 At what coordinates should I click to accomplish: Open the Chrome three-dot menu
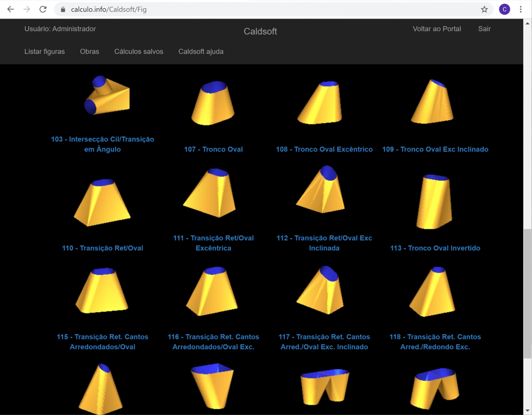tap(521, 10)
